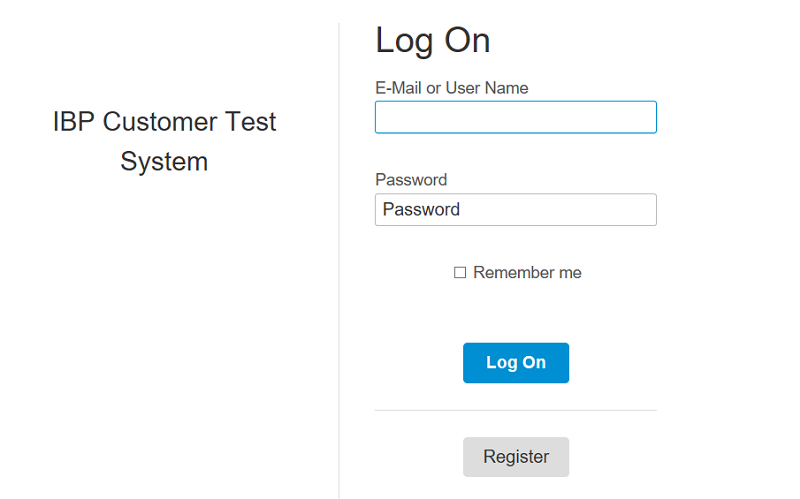Click the E-Mail or User Name input field

pos(515,117)
